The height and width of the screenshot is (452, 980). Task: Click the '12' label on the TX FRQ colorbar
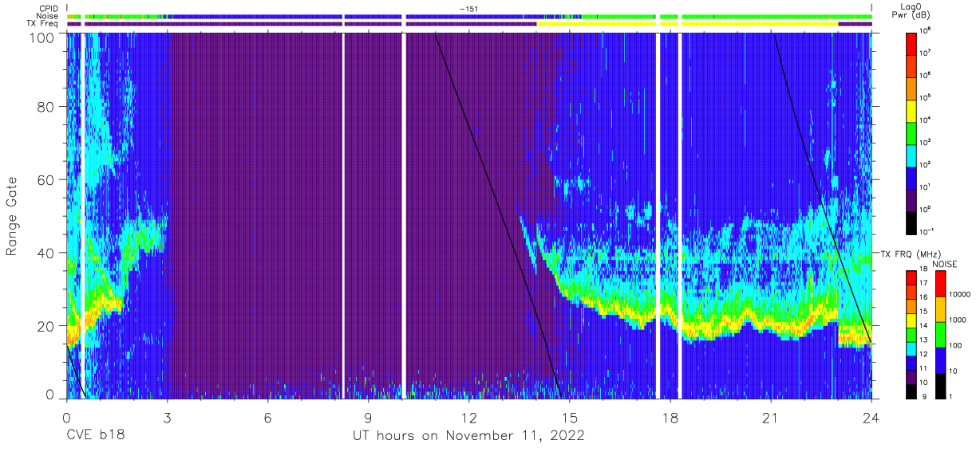pos(923,356)
